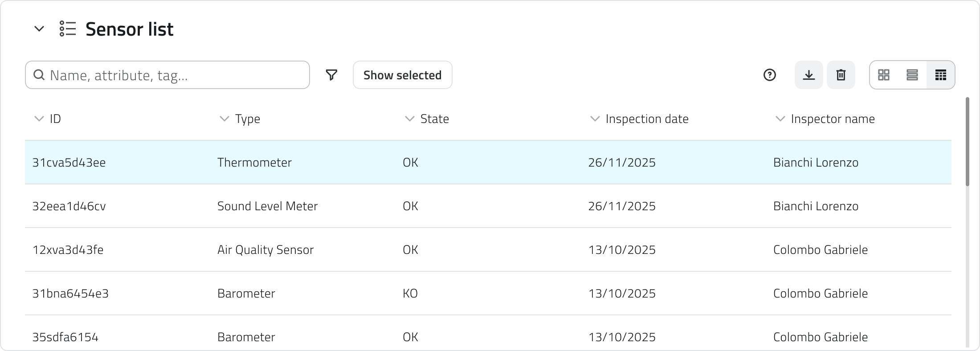Screen dimensions: 980x351
Task: Open the Inspection date column chevron
Action: [595, 118]
